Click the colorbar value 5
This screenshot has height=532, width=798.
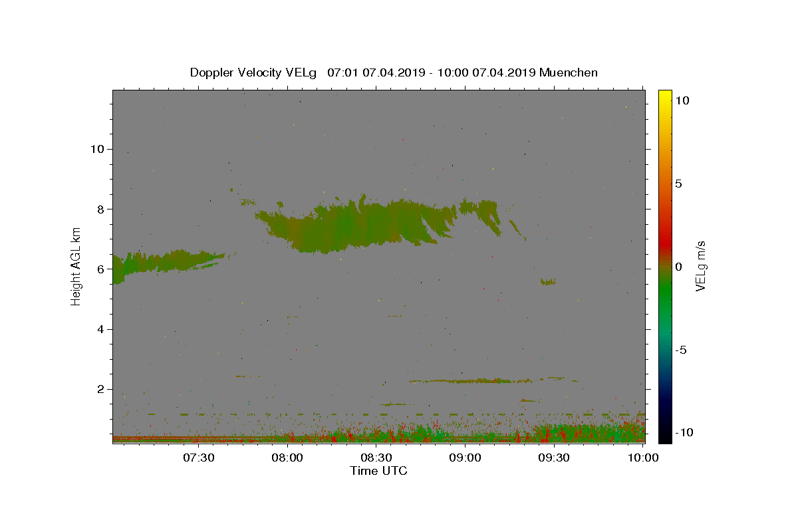point(678,184)
